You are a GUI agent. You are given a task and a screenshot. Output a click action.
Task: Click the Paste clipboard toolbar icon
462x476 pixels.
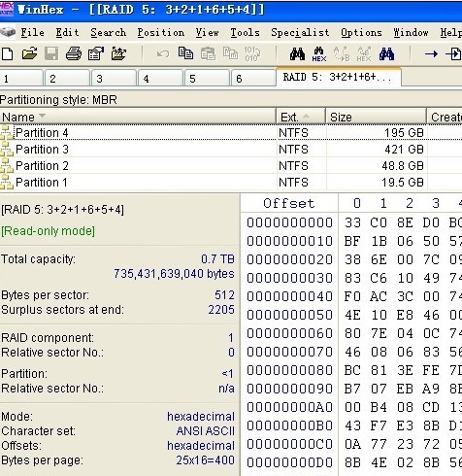click(208, 53)
